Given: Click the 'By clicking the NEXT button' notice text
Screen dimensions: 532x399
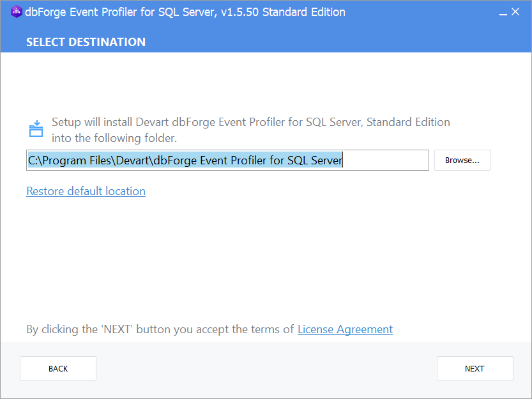Looking at the screenshot, I should click(x=160, y=329).
